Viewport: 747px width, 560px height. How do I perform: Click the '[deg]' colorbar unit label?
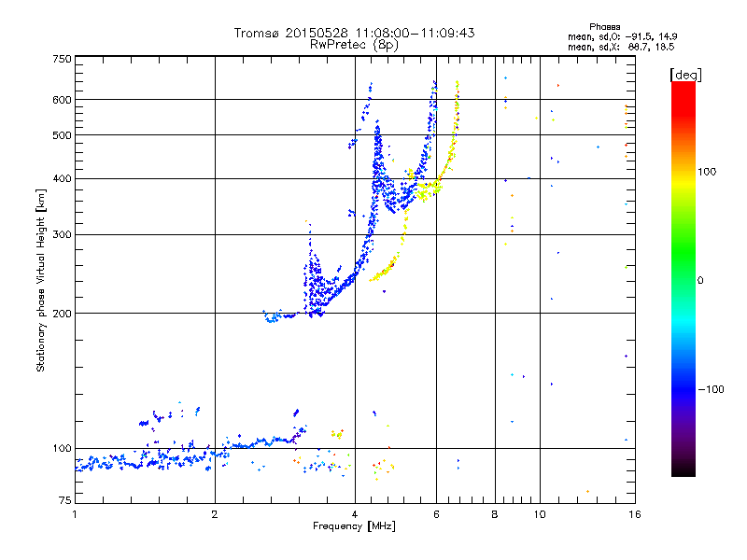point(685,75)
